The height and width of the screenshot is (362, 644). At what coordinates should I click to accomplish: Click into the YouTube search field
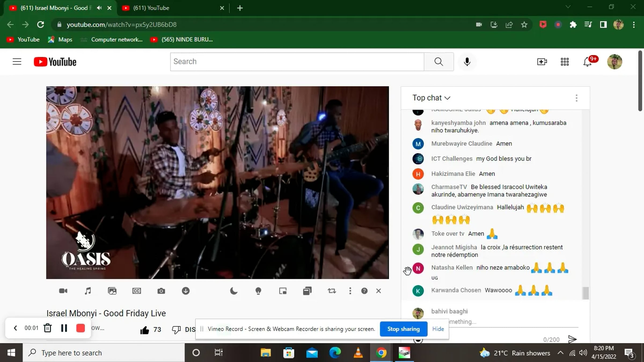297,61
